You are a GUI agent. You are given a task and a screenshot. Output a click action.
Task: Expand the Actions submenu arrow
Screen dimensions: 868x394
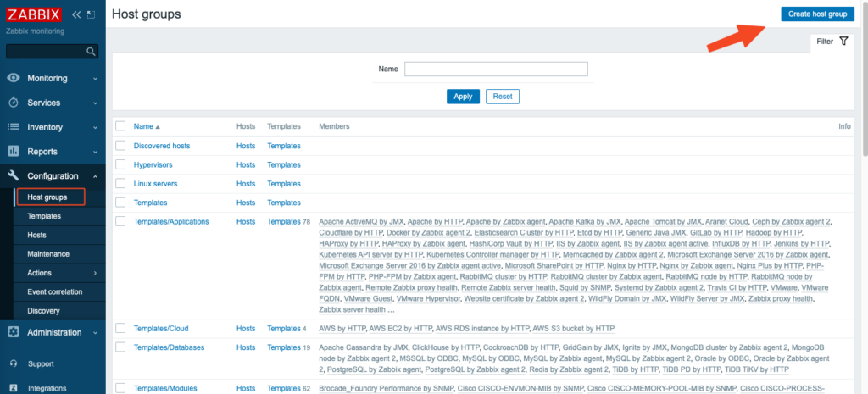coord(95,273)
